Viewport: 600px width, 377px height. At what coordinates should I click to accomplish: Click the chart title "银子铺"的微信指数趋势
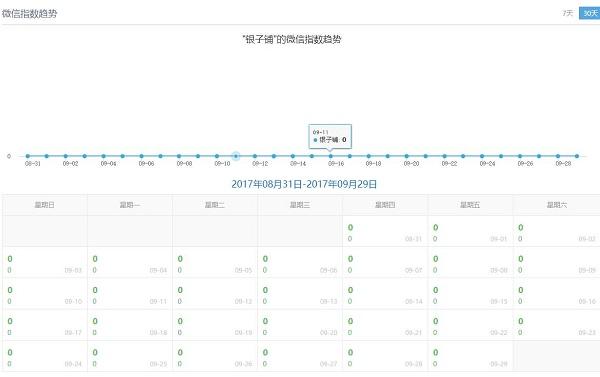click(x=292, y=39)
